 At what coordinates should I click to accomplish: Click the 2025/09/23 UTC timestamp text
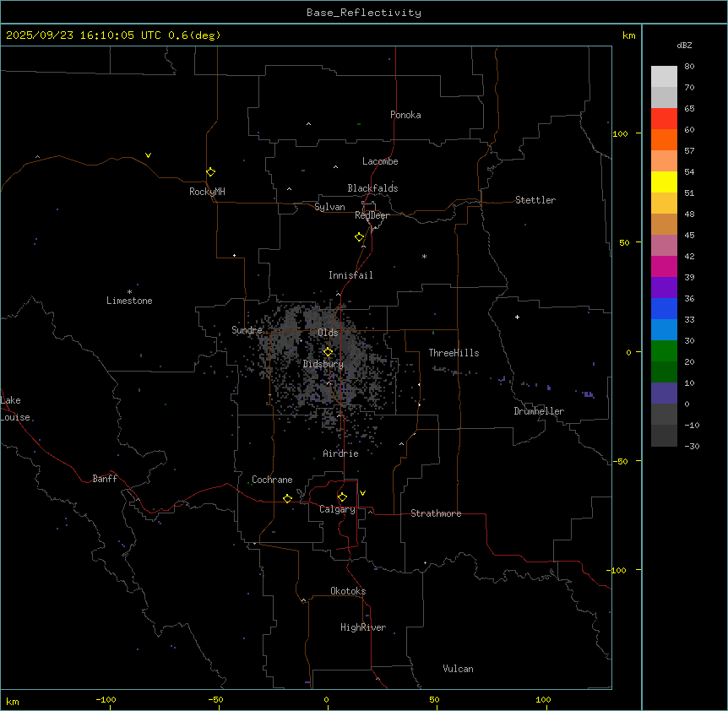112,35
